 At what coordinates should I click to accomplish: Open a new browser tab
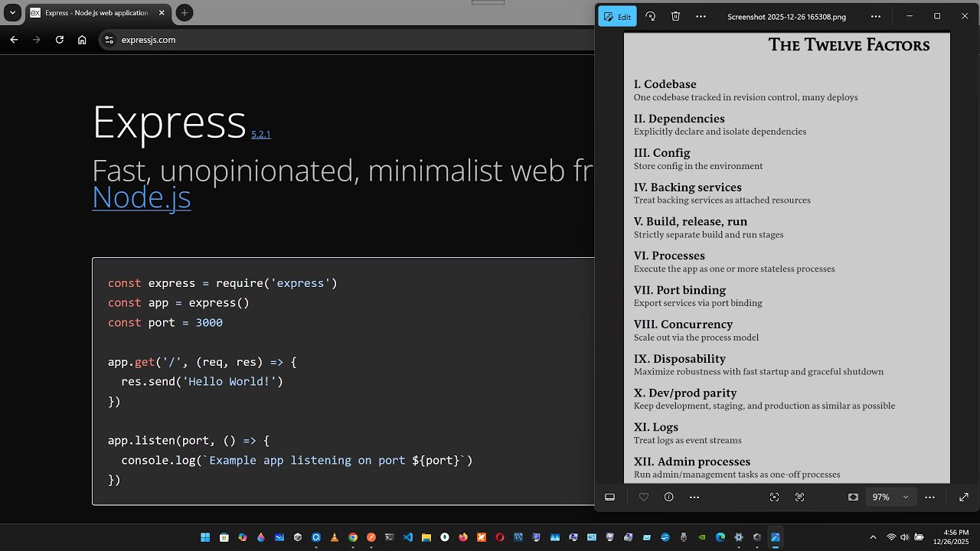[x=185, y=13]
